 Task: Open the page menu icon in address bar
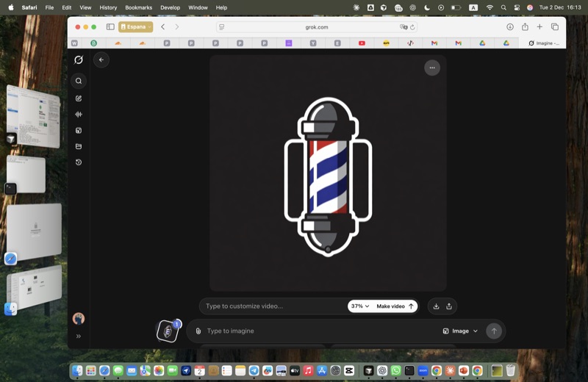click(x=222, y=27)
